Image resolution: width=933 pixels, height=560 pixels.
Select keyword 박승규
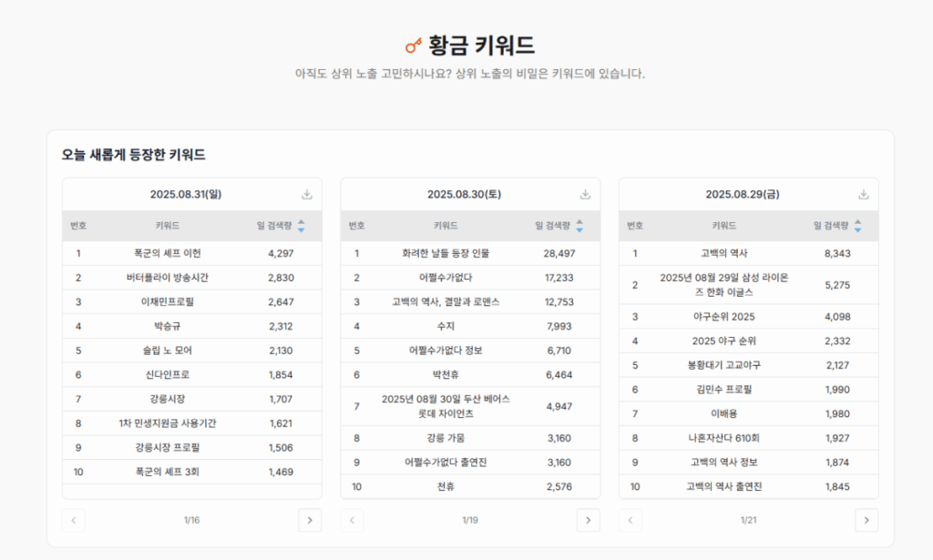coord(168,326)
